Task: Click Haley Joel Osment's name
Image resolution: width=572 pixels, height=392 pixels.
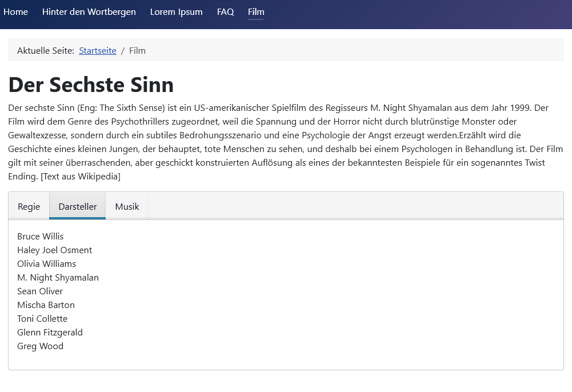Action: (x=54, y=250)
